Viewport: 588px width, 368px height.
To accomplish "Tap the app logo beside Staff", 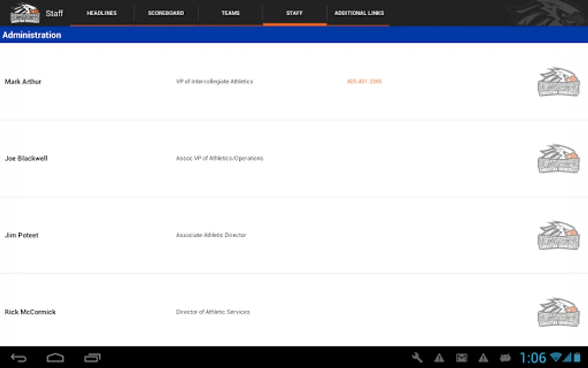I will tap(25, 13).
